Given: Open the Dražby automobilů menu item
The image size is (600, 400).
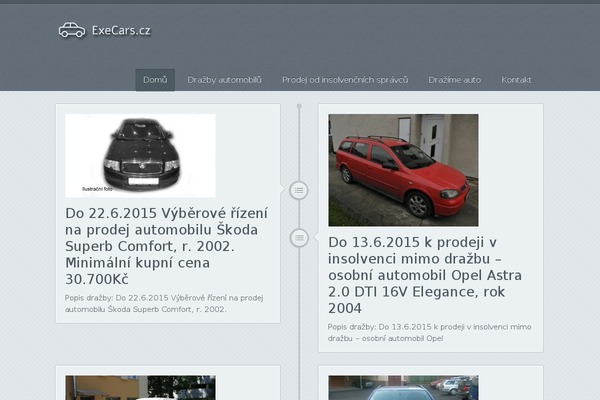Looking at the screenshot, I should coord(224,80).
